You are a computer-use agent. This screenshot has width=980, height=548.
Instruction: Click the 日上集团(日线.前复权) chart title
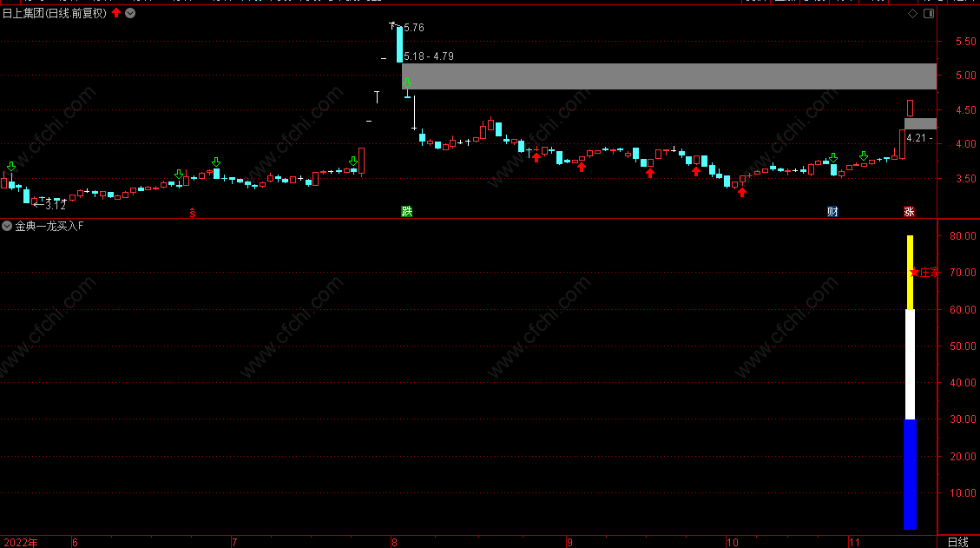pyautogui.click(x=55, y=13)
